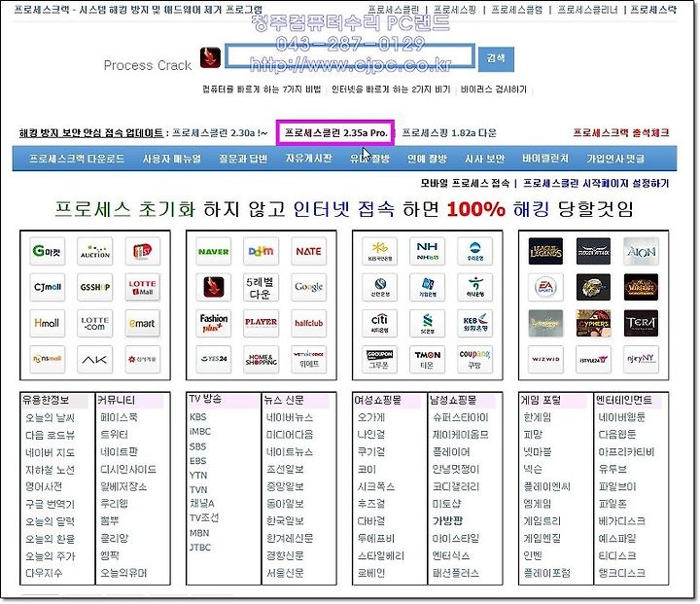Image resolution: width=700 pixels, height=604 pixels.
Task: Click 유투브 entertainment link
Action: point(612,469)
